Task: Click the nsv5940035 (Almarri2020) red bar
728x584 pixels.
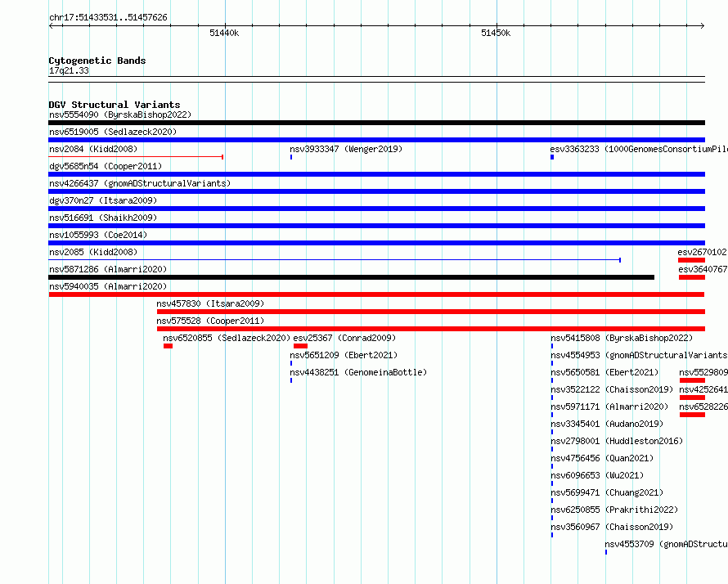Action: [376, 294]
